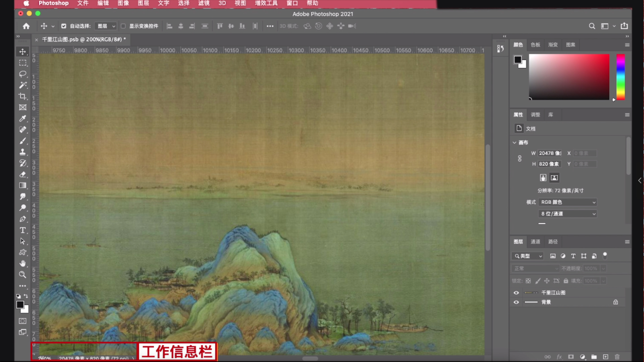This screenshot has height=362, width=644.
Task: Select the Healing Brush tool
Action: [x=23, y=129]
